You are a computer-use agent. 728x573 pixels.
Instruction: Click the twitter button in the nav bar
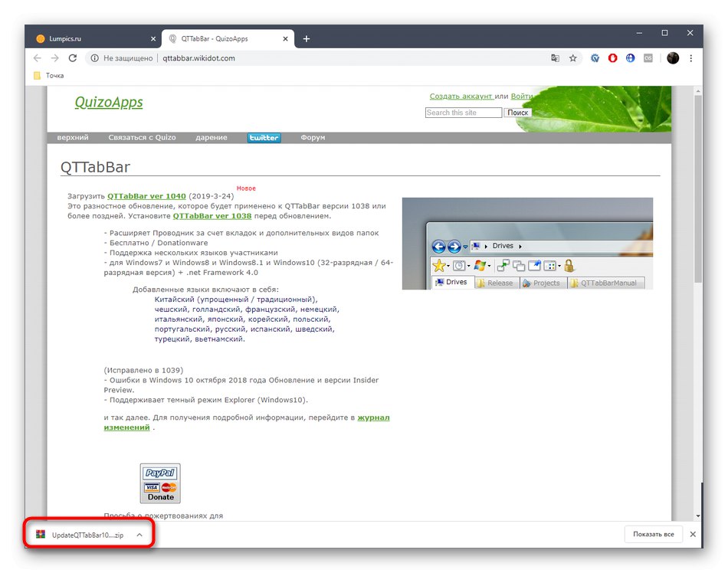pos(264,138)
